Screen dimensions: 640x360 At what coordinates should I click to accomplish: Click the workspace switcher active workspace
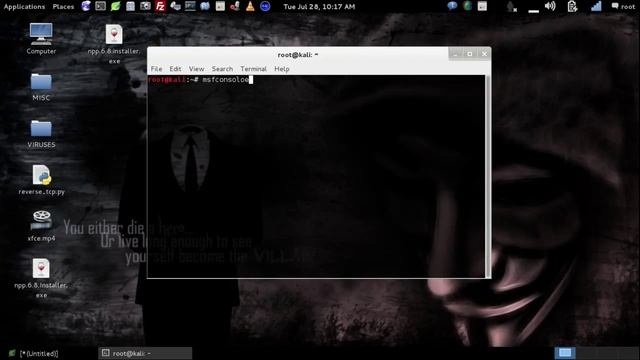[565, 353]
